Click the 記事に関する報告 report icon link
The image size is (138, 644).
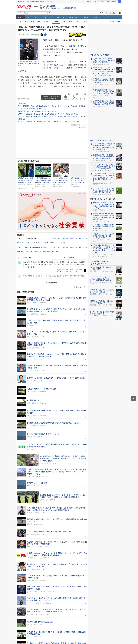coord(23,99)
